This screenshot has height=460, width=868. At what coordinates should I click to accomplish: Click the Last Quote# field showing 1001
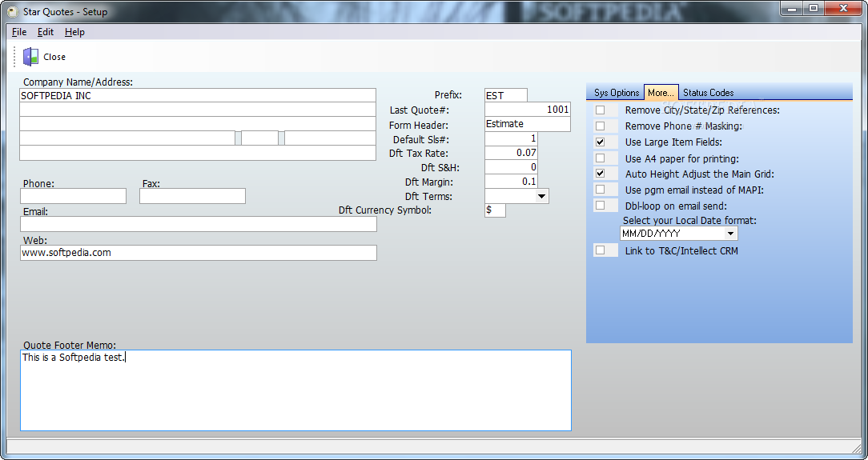coord(528,110)
